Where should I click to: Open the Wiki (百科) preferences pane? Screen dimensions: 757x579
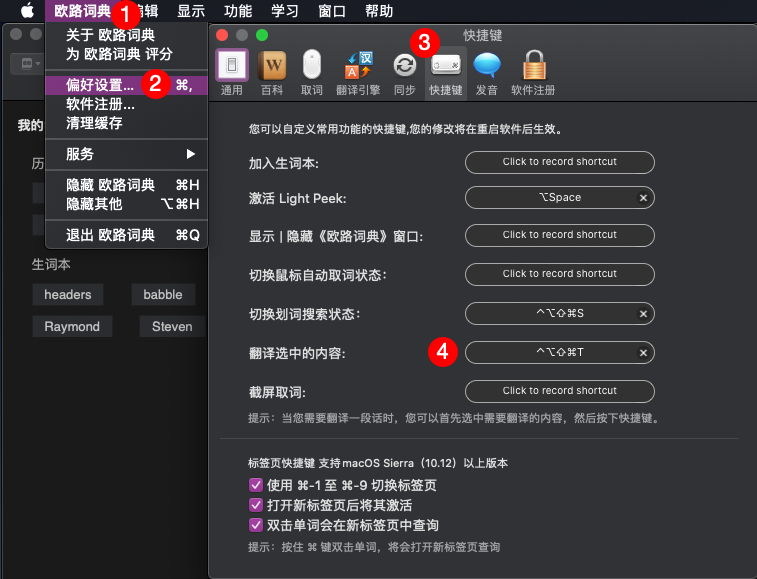272,72
